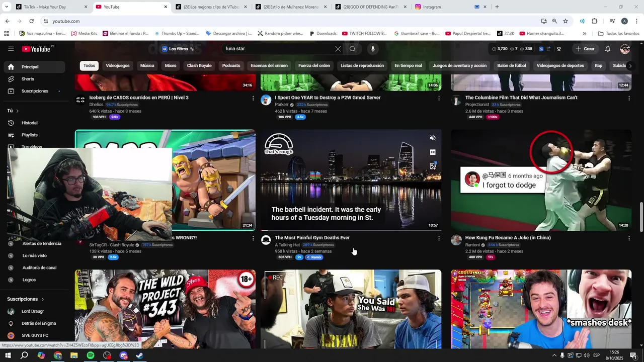Click the progress bar under the gym deaths preview
The height and width of the screenshot is (362, 644).
351,230
